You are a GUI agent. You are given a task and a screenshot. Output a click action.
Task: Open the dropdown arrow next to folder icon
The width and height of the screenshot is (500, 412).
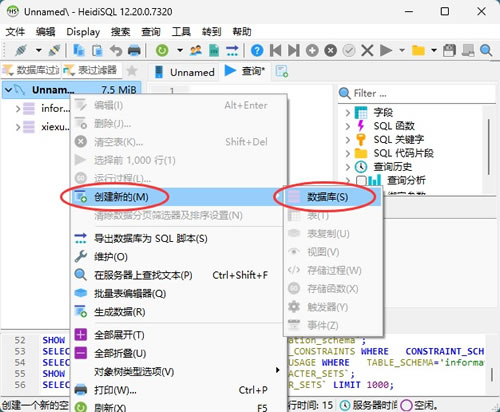(434, 51)
